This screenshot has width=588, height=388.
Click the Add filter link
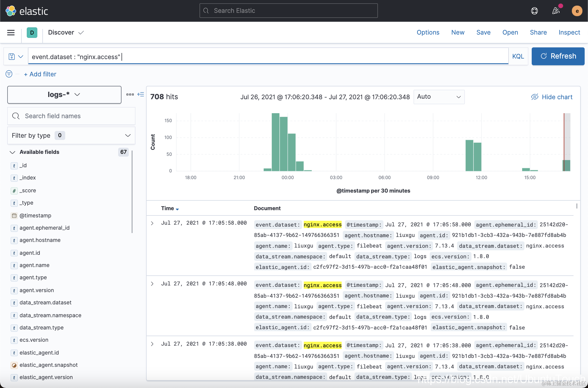(40, 74)
